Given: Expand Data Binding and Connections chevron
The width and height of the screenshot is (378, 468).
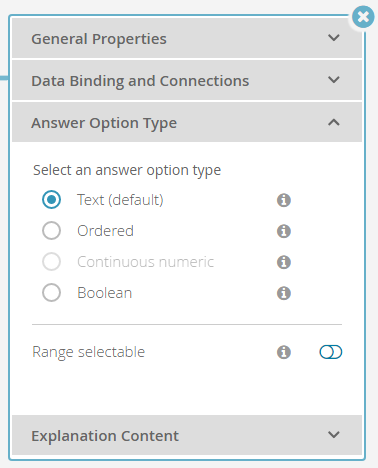Looking at the screenshot, I should 334,80.
